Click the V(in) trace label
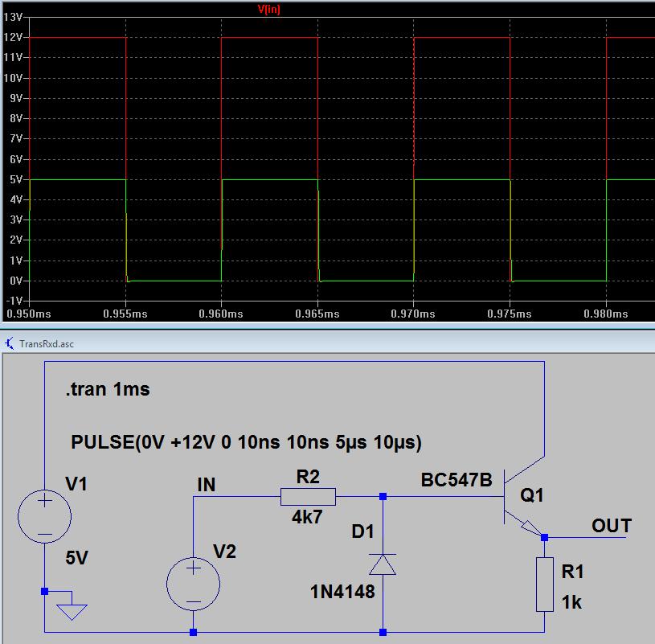 (268, 9)
